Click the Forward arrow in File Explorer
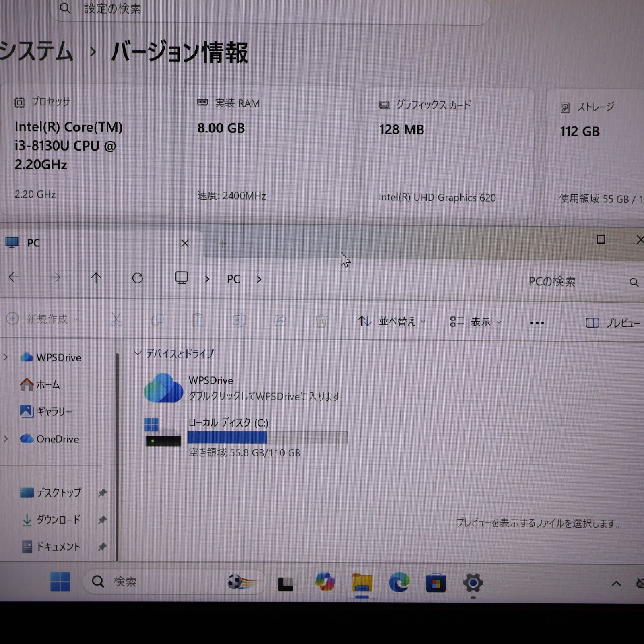Image resolution: width=644 pixels, height=644 pixels. click(x=55, y=277)
